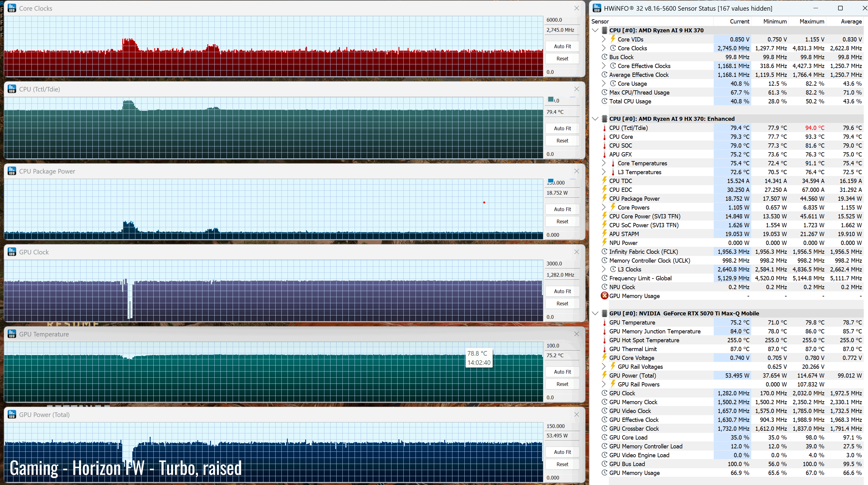Click lightning icon of GPU Core Voltage row
868x485 pixels.
(x=605, y=357)
